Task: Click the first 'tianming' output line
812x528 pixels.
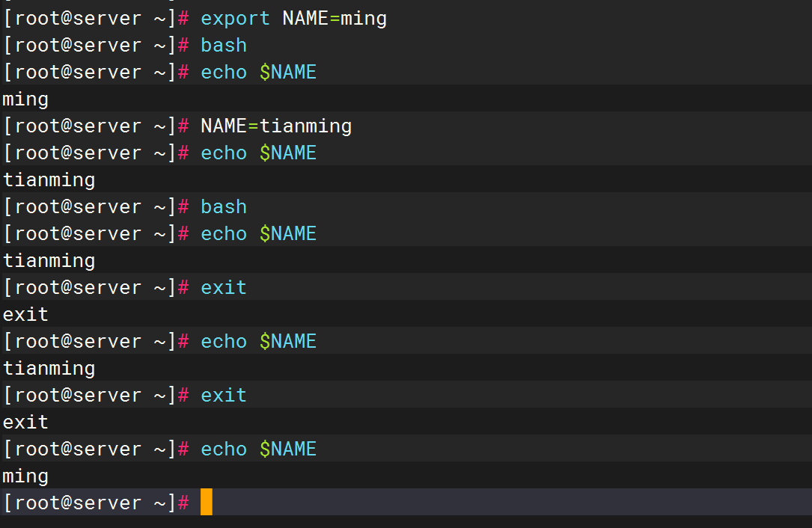Action: point(49,179)
